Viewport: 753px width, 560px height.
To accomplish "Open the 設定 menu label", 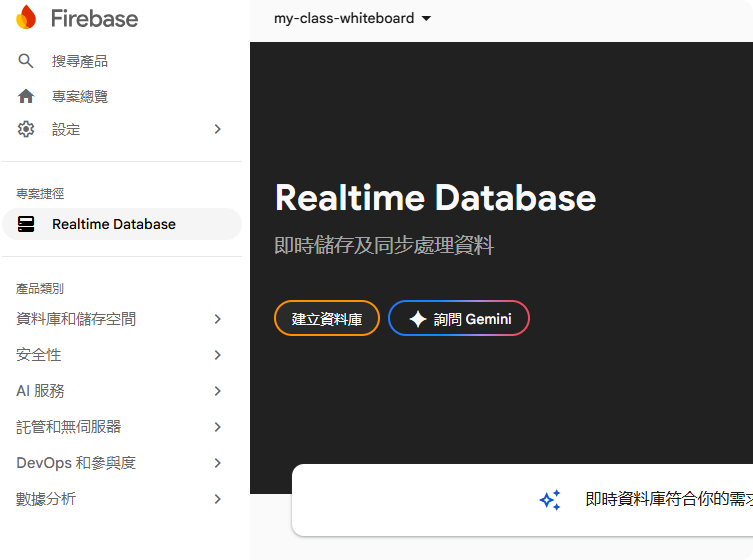I will [66, 129].
